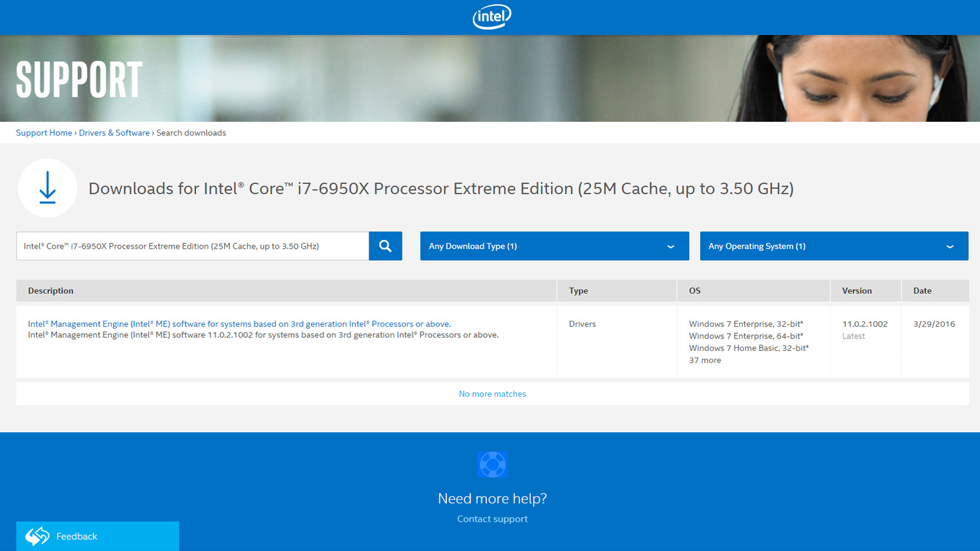The height and width of the screenshot is (551, 980).
Task: Click the "Latest" version label
Action: 853,336
